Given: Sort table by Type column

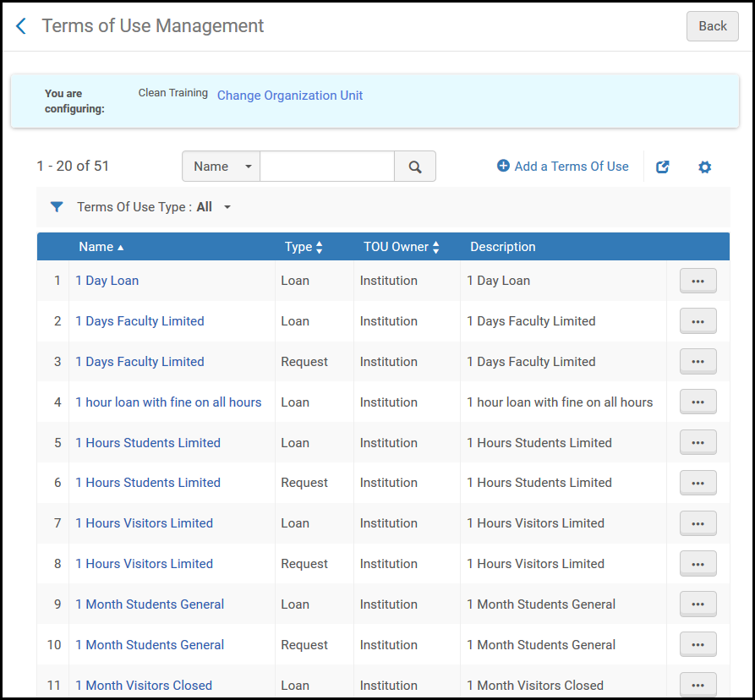Looking at the screenshot, I should tap(304, 247).
